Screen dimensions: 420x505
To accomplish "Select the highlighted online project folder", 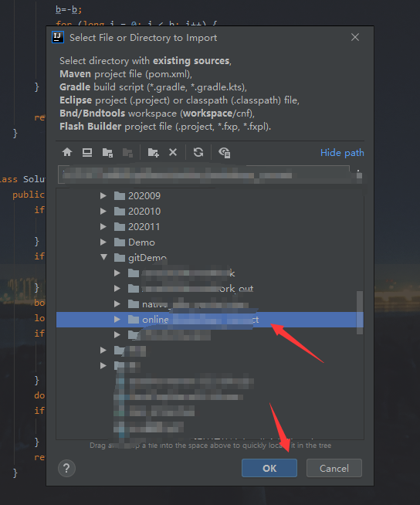I will 210,320.
